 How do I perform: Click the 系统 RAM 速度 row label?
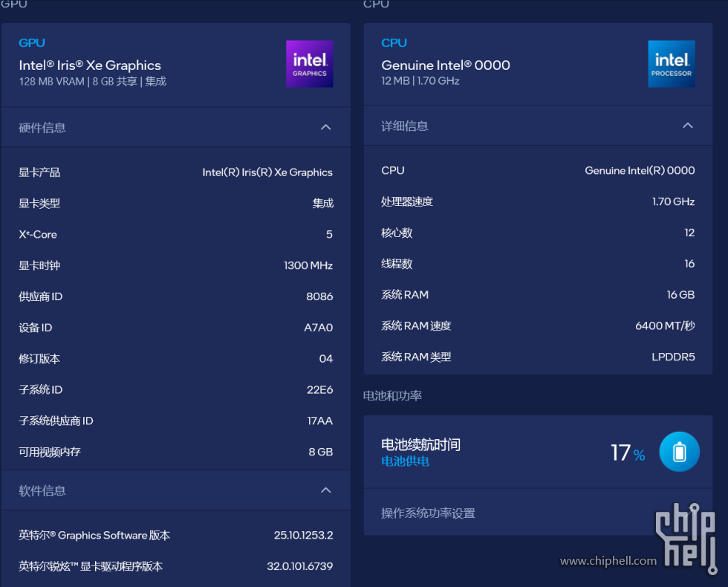(x=417, y=326)
